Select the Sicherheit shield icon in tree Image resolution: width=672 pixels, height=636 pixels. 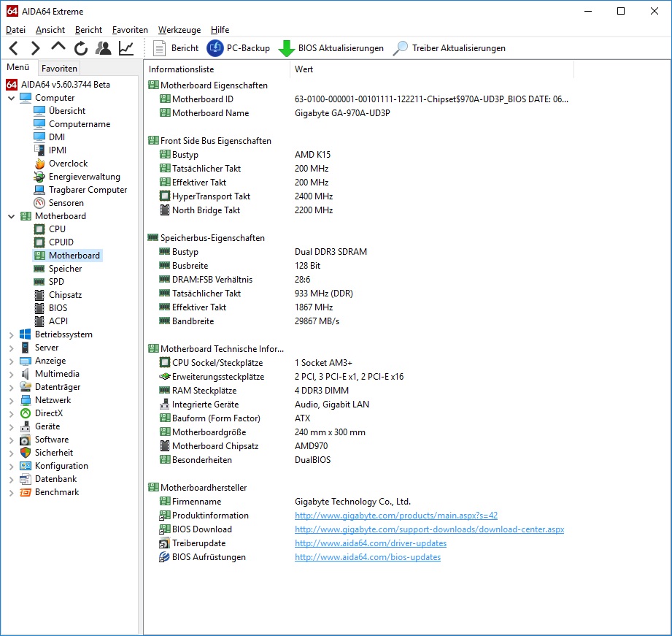pyautogui.click(x=26, y=453)
